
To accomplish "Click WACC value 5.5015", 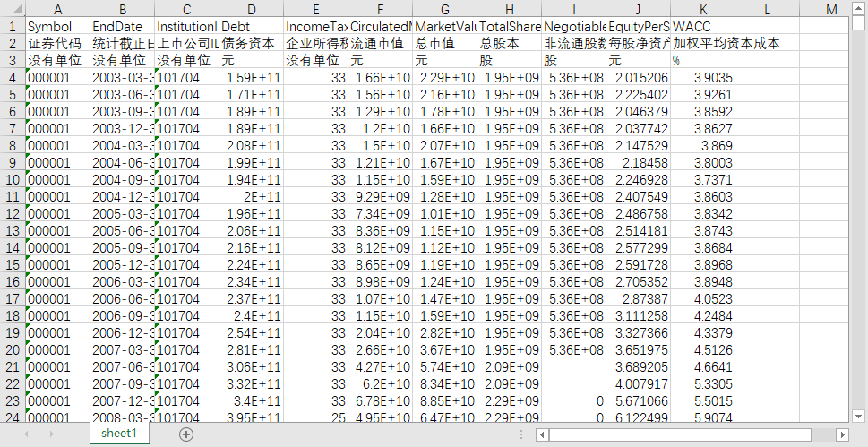I will [x=703, y=400].
